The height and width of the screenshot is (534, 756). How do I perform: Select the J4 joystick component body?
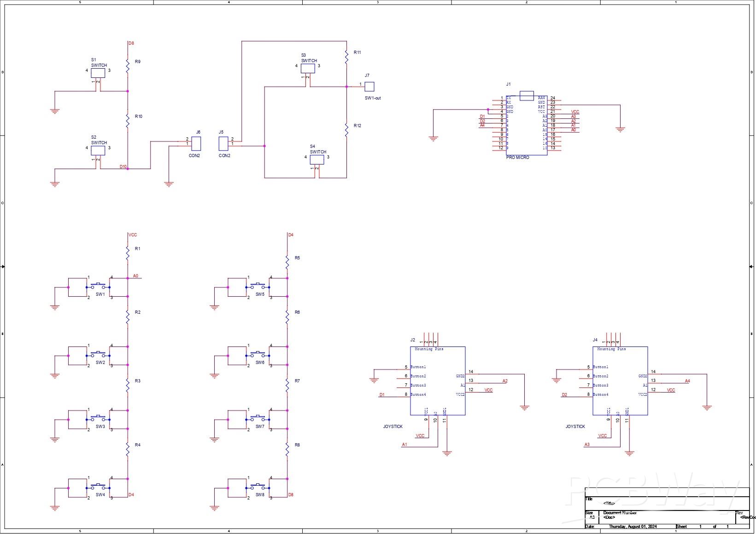coord(620,381)
